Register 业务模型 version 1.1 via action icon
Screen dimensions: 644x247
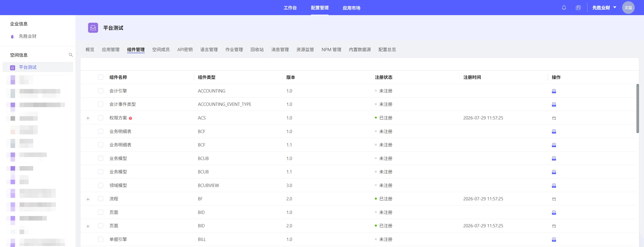(554, 172)
